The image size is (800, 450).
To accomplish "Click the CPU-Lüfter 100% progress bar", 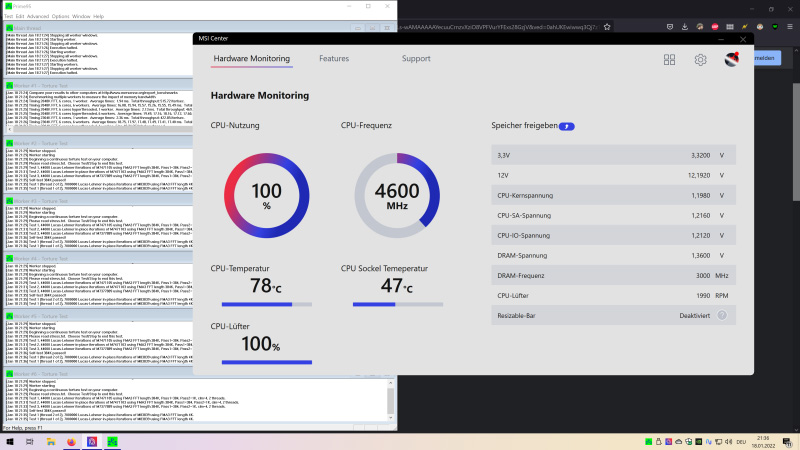I will tap(267, 362).
